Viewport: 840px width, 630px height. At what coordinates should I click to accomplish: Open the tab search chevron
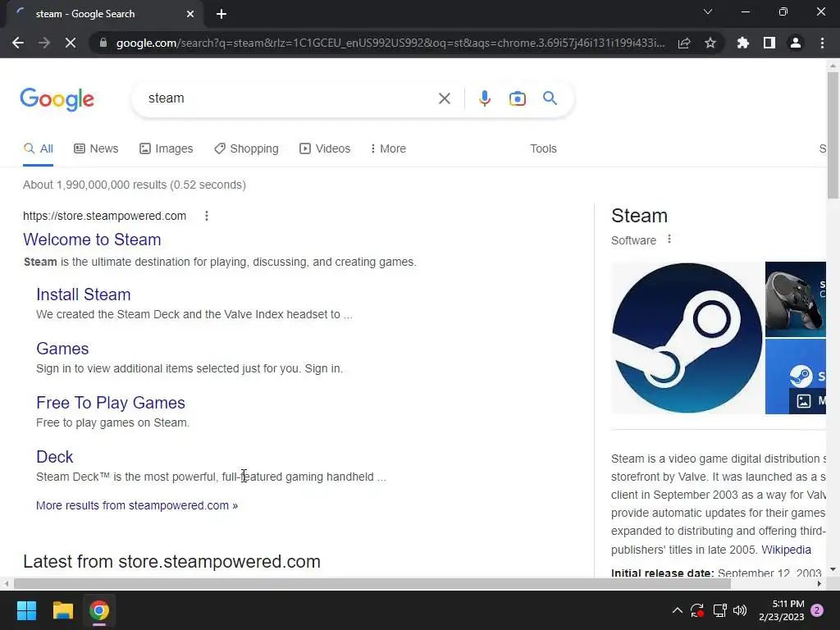pos(708,11)
